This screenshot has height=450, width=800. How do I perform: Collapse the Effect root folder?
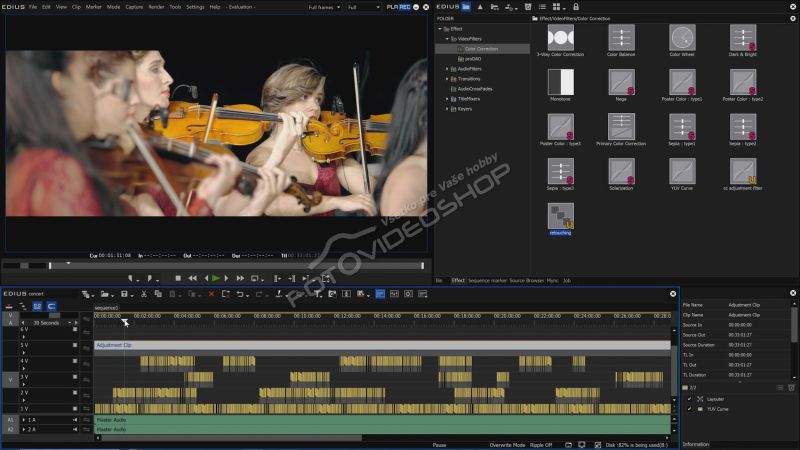click(x=440, y=29)
